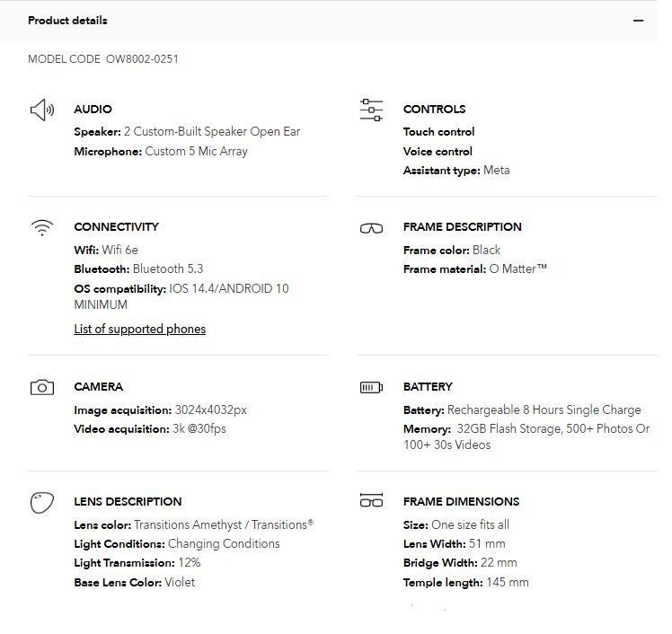Click the Controls sliders icon
Screen dimensions: 672x634
(x=371, y=110)
